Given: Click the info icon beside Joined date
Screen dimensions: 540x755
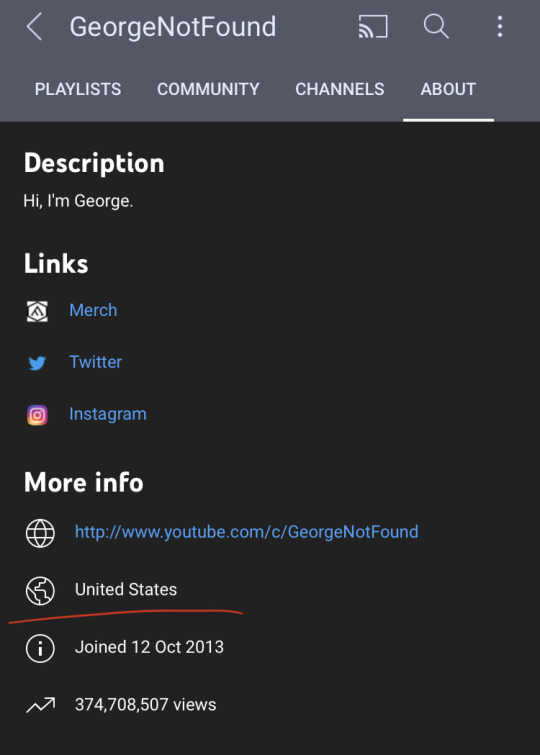Looking at the screenshot, I should click(40, 648).
